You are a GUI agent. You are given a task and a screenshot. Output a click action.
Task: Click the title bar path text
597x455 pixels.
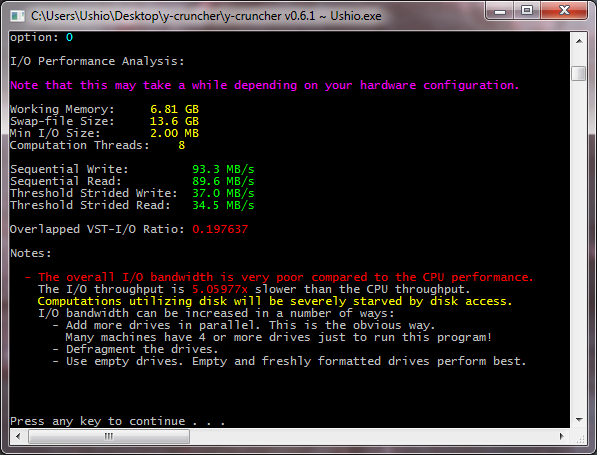click(x=206, y=16)
